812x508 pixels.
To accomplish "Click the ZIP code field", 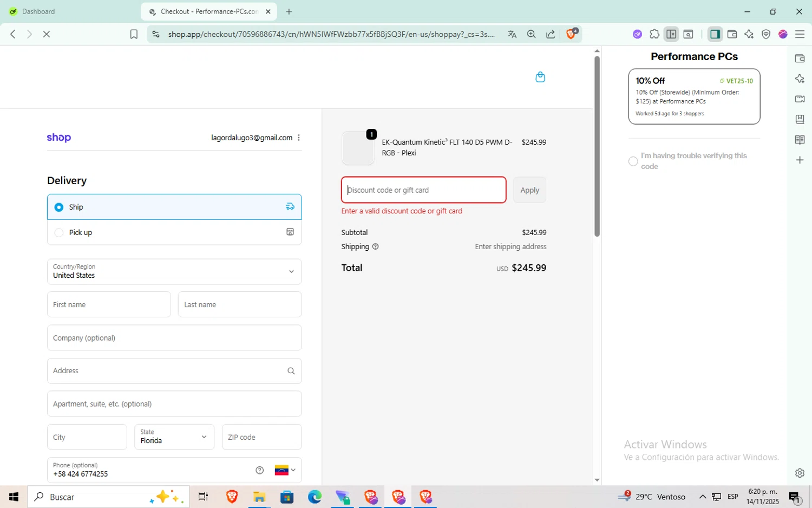I will [261, 437].
